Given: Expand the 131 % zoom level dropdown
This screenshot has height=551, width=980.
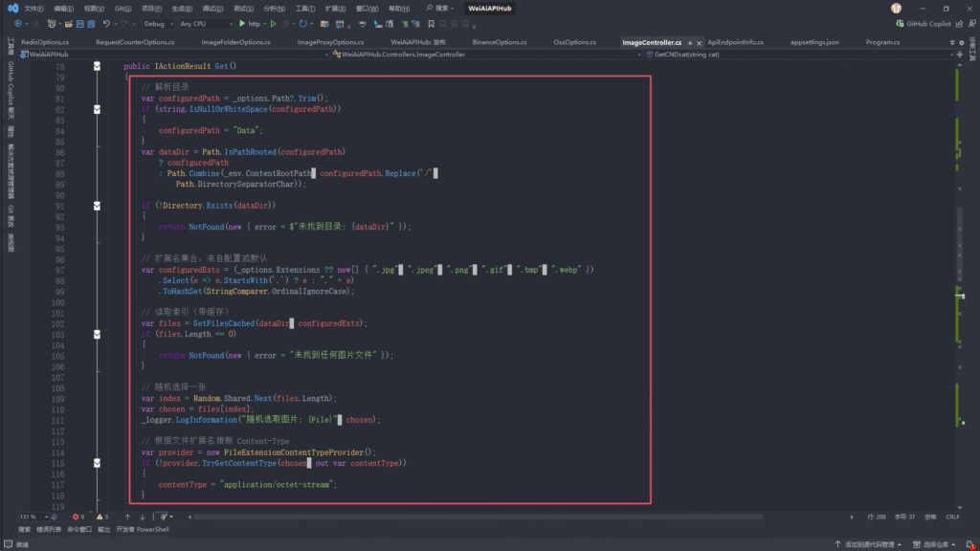Looking at the screenshot, I should (45, 517).
